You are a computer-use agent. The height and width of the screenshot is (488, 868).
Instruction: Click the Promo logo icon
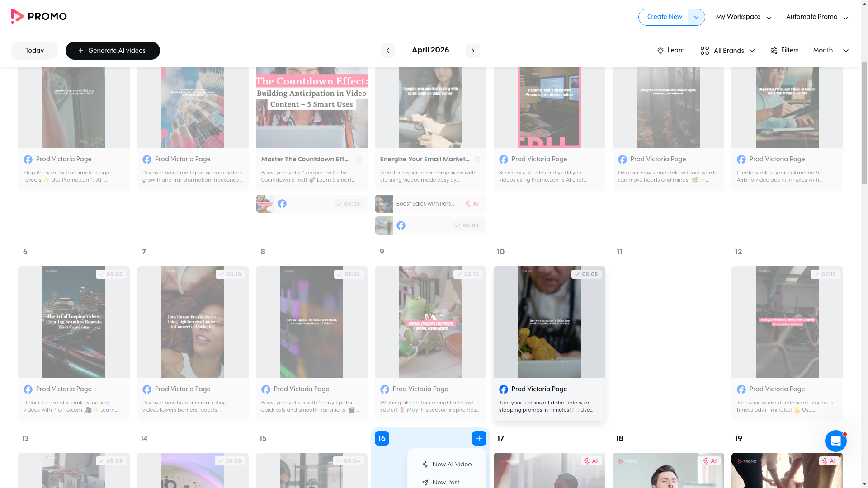[17, 16]
